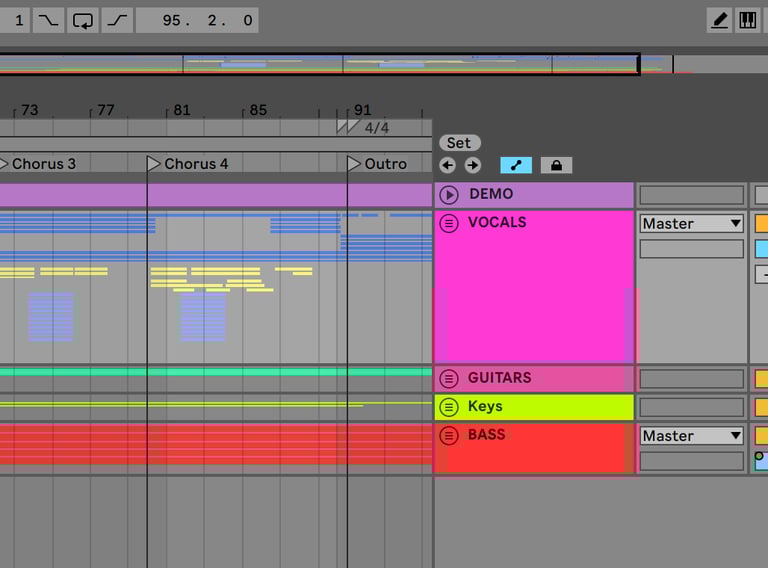Image resolution: width=768 pixels, height=568 pixels.
Task: Click the DEMO track routing field
Action: (x=692, y=195)
